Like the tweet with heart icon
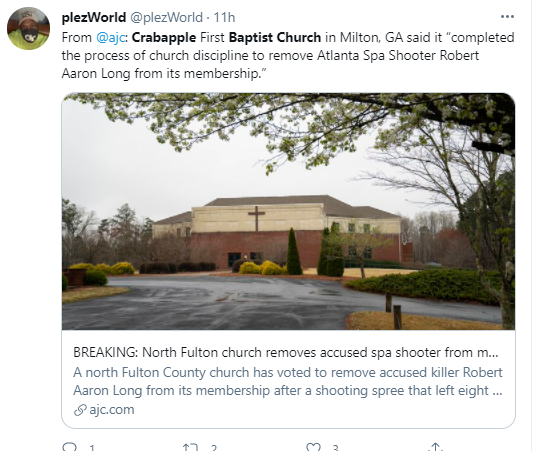 (x=313, y=447)
